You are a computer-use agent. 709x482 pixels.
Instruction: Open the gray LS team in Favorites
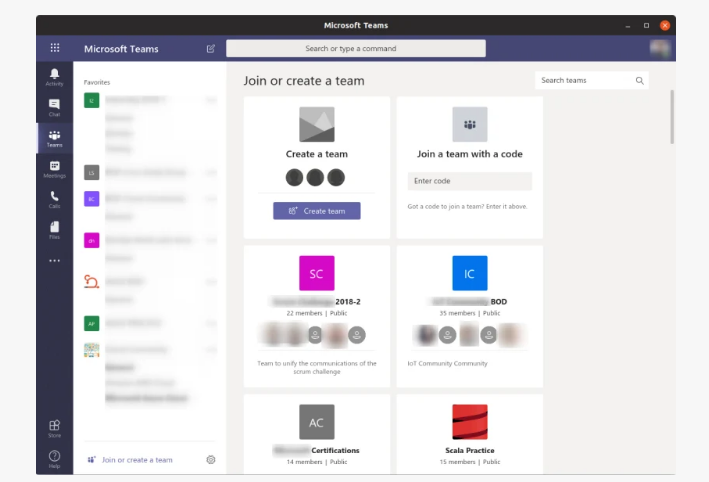point(91,172)
